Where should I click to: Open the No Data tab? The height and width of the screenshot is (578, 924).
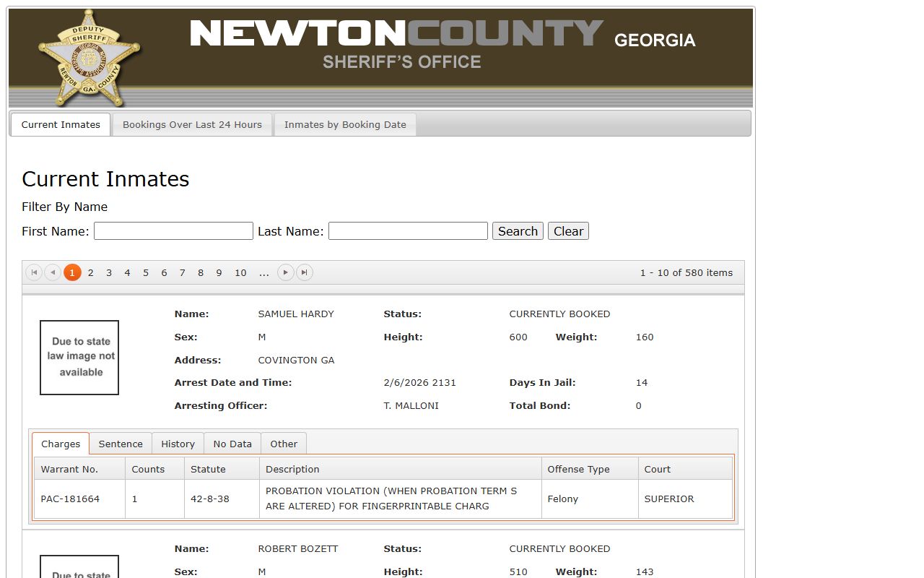(x=232, y=444)
